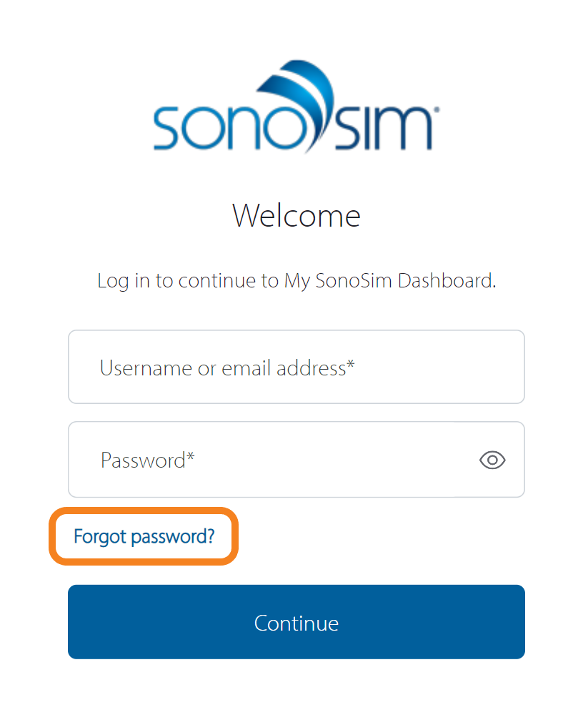
Task: Click the Welcome heading
Action: pos(296,215)
